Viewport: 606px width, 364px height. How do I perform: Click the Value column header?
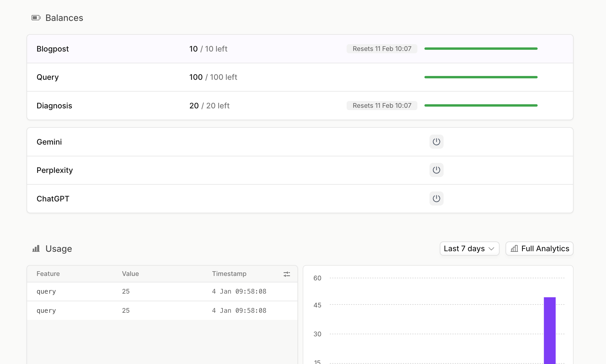click(x=130, y=274)
